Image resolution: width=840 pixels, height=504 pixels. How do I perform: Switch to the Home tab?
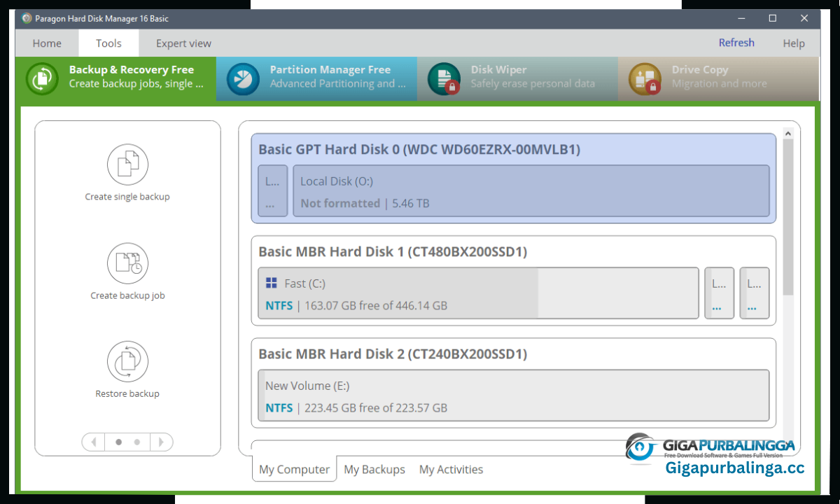(47, 43)
